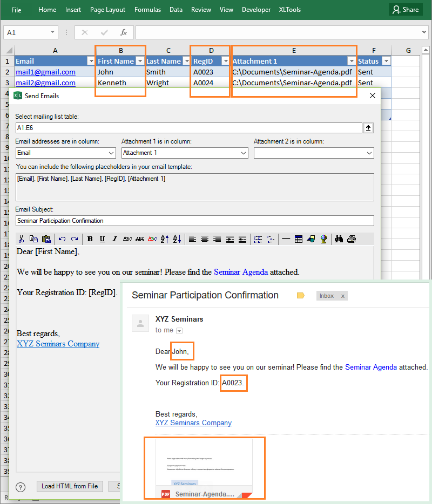Open the RegID column filter arrow
Viewport: 432px width, 504px height.
pyautogui.click(x=225, y=60)
